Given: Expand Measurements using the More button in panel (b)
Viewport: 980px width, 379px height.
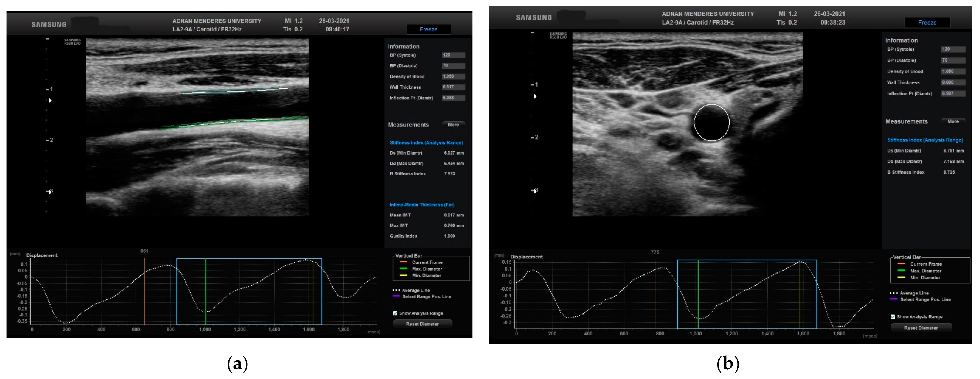Looking at the screenshot, I should click(x=953, y=121).
